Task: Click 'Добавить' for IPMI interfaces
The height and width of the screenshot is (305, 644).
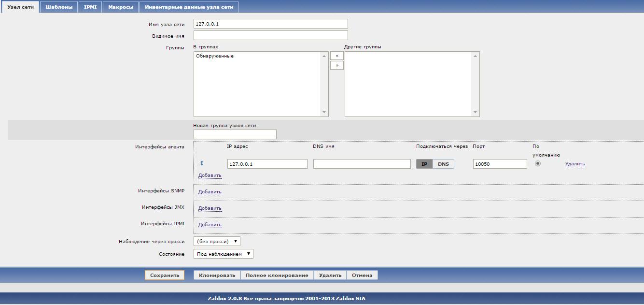Action: 210,225
